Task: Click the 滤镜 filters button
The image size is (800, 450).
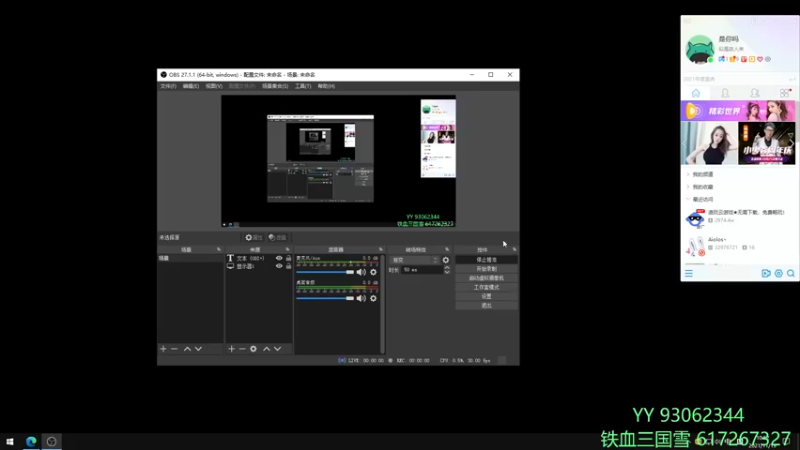Action: 278,237
